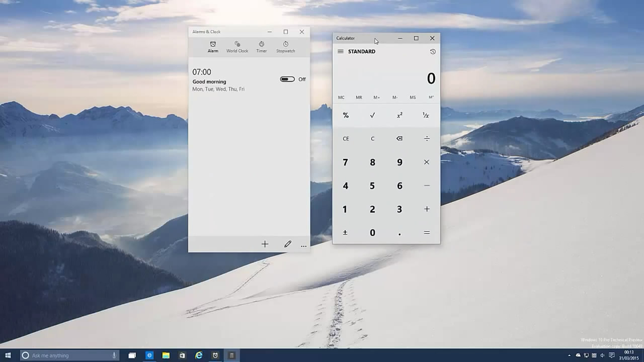Select the square root function
The width and height of the screenshot is (644, 362).
372,115
